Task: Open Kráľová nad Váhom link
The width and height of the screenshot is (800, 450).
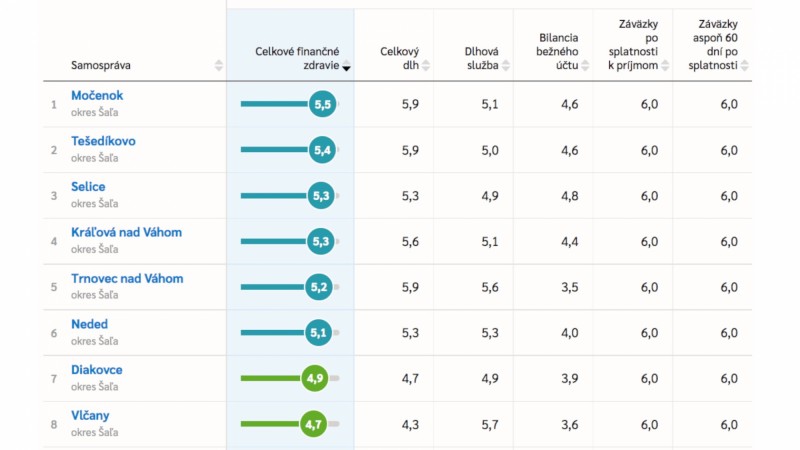Action: point(127,233)
